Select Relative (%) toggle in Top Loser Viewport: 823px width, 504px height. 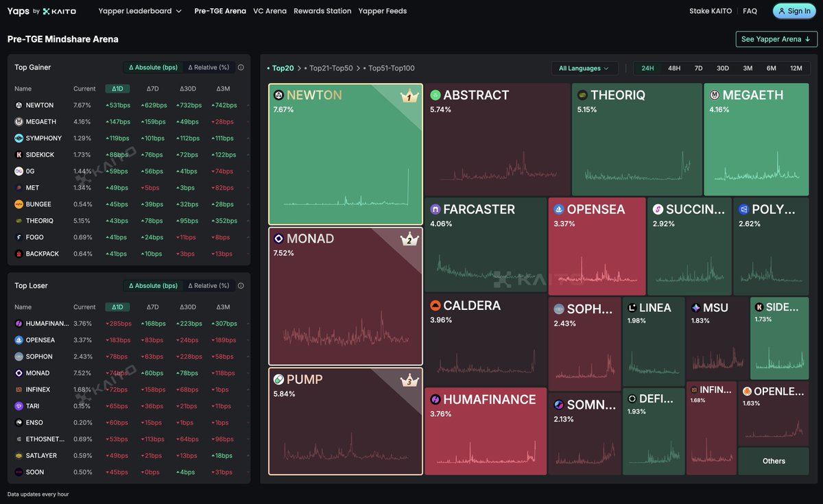(208, 286)
